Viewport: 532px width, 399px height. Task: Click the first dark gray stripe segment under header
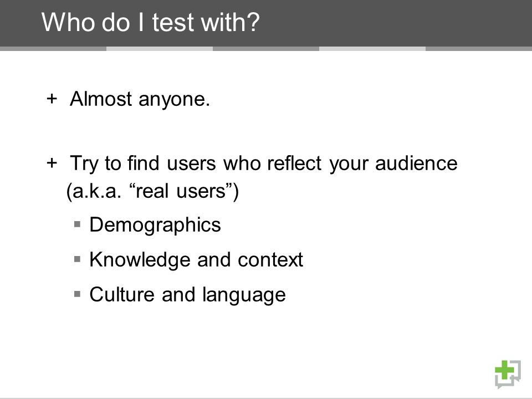point(53,49)
